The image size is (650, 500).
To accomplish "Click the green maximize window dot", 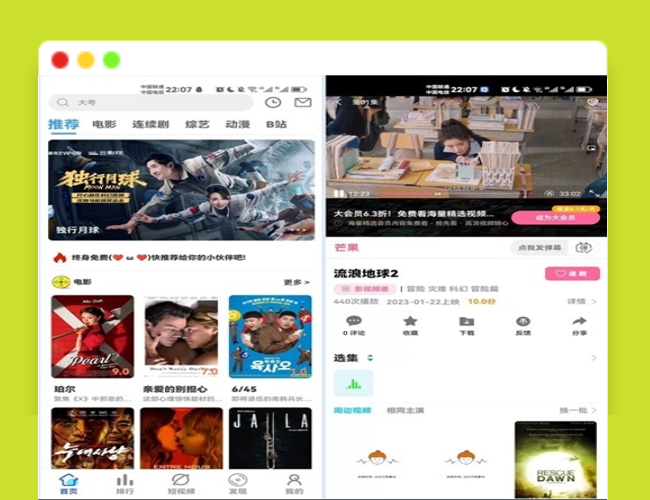I will [x=112, y=60].
